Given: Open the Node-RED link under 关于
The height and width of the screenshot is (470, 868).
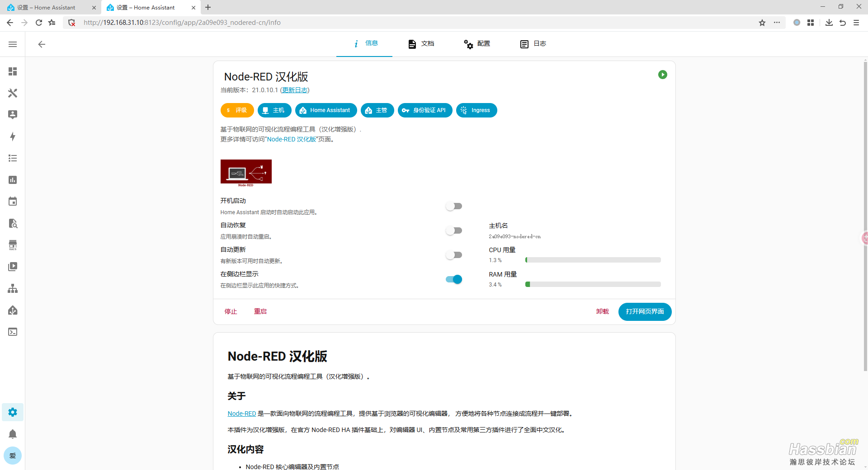Looking at the screenshot, I should click(x=242, y=414).
